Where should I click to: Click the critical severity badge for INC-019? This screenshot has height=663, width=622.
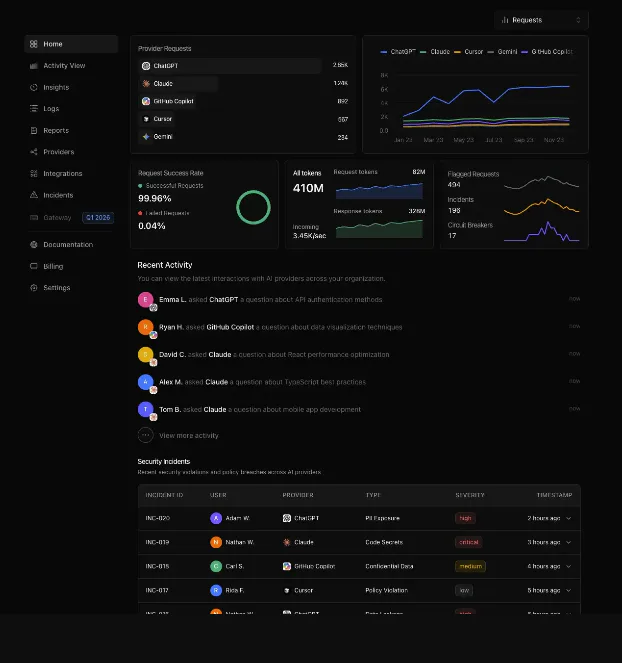coord(469,542)
